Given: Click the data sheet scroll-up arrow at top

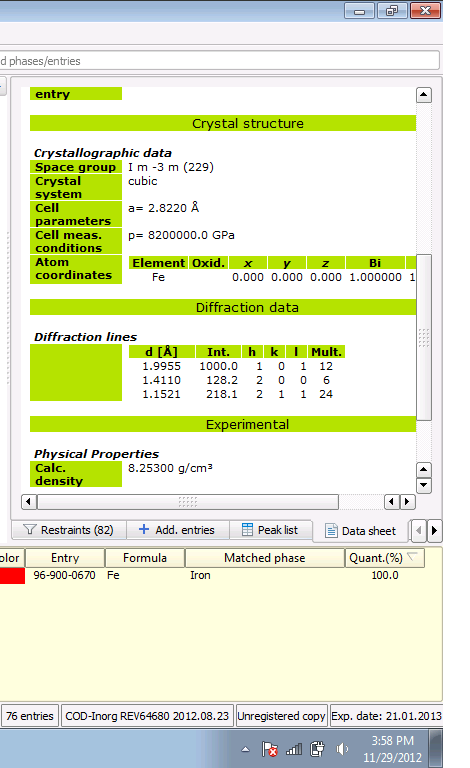Looking at the screenshot, I should 423,95.
